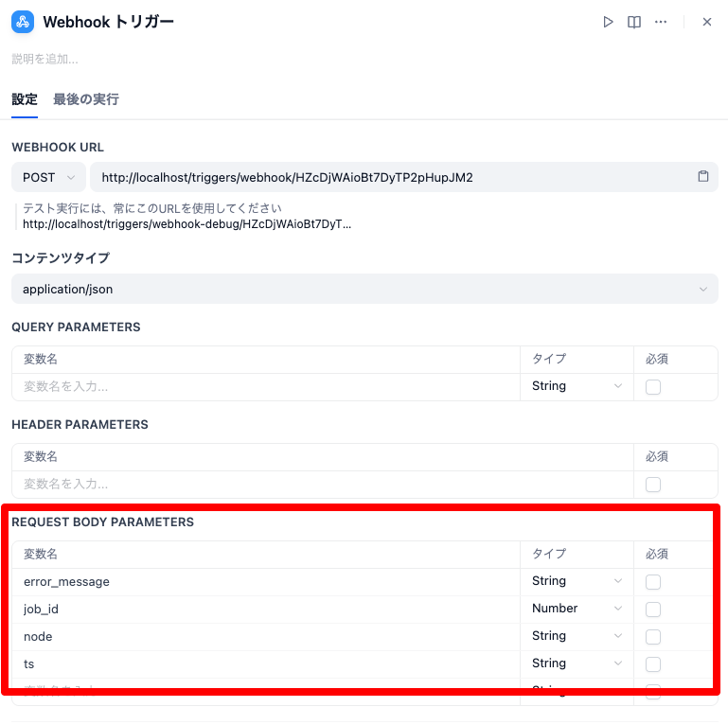728x725 pixels.
Task: Open the documentation book icon
Action: pyautogui.click(x=634, y=22)
